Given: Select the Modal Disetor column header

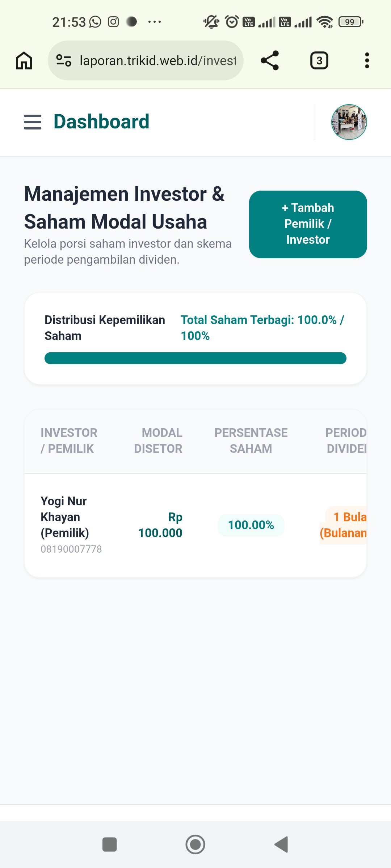Looking at the screenshot, I should coord(158,441).
